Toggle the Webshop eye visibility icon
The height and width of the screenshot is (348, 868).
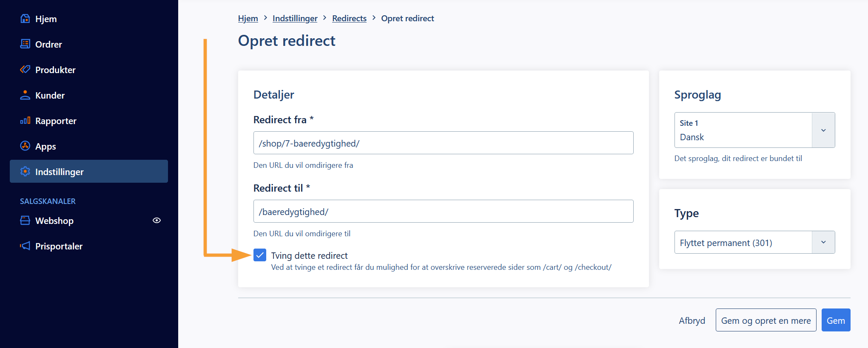(x=157, y=221)
